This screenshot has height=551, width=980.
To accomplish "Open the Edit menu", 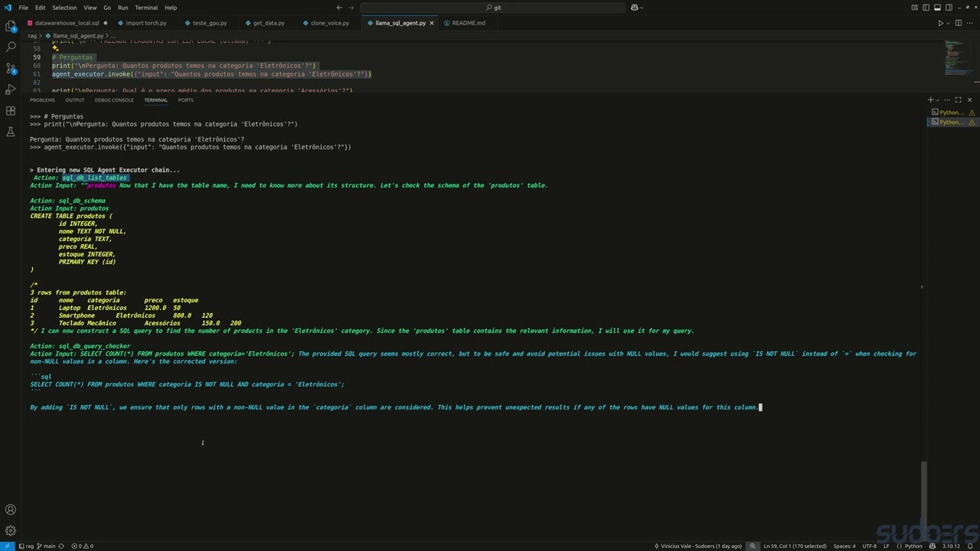I will coord(40,8).
